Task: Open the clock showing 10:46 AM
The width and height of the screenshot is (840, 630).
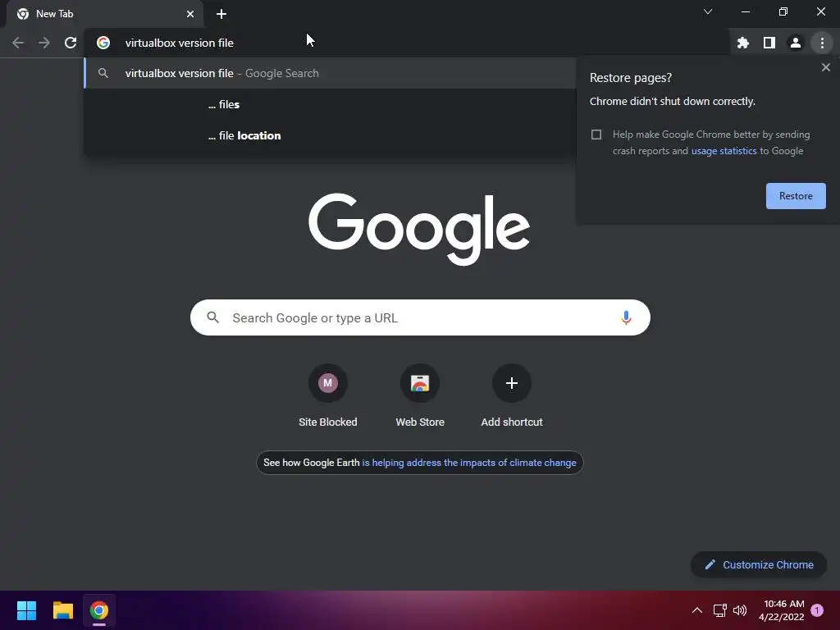Action: tap(781, 610)
